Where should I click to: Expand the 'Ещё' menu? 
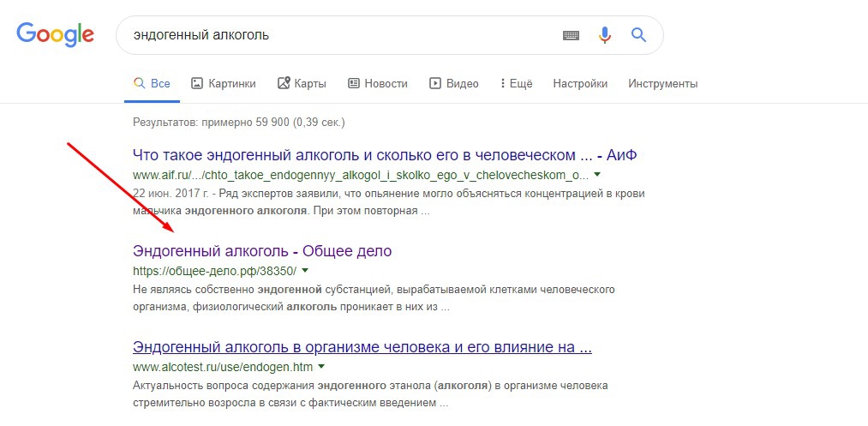(x=516, y=84)
